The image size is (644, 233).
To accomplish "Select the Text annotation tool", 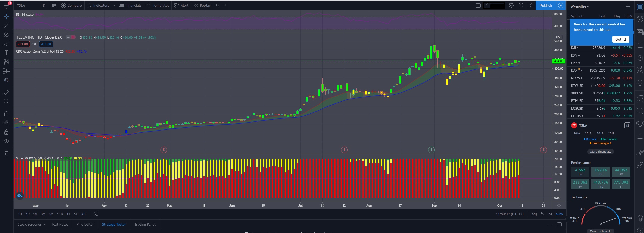I will pos(6,53).
